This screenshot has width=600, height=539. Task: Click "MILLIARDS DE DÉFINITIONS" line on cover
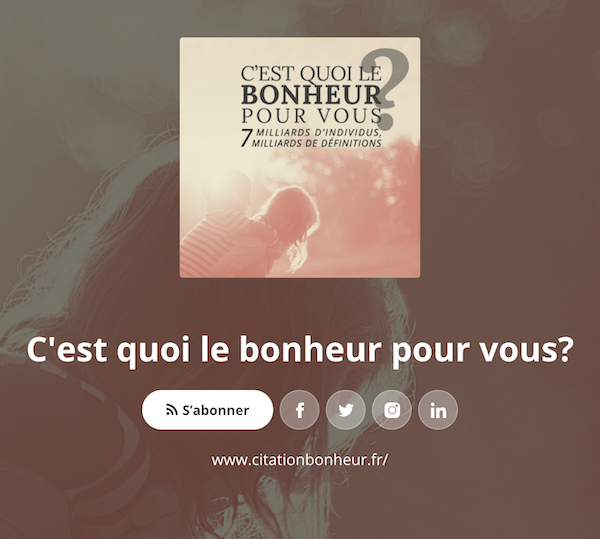point(316,143)
